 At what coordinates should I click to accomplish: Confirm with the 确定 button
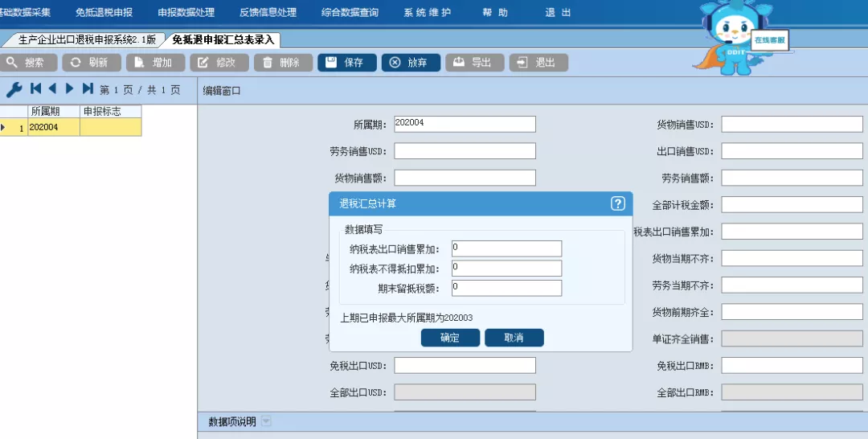[x=450, y=338]
